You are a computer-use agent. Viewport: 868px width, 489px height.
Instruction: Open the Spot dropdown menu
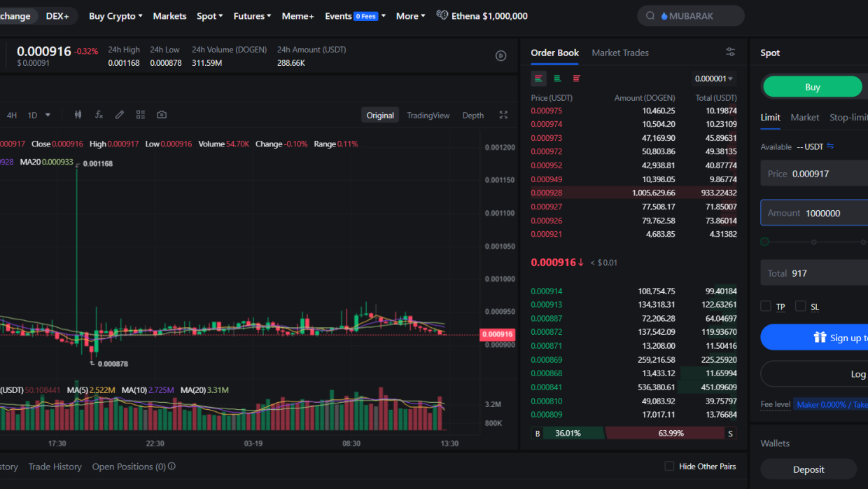[210, 16]
